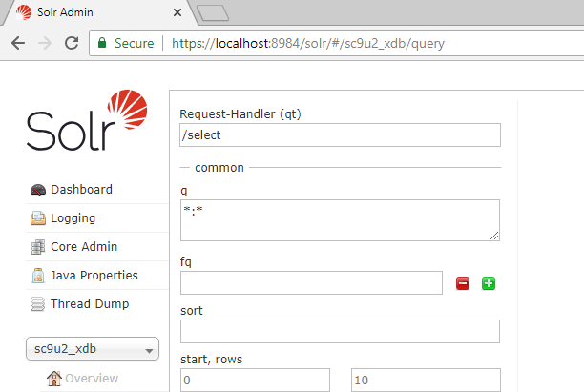The image size is (584, 392).
Task: Click the Logging inbox icon
Action: pyautogui.click(x=38, y=218)
